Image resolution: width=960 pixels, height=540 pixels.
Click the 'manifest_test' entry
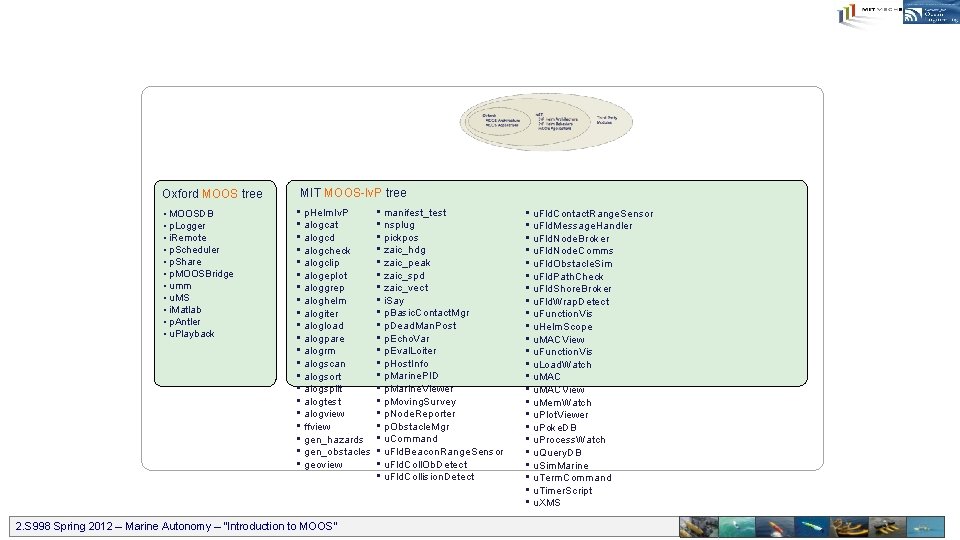[x=415, y=212]
